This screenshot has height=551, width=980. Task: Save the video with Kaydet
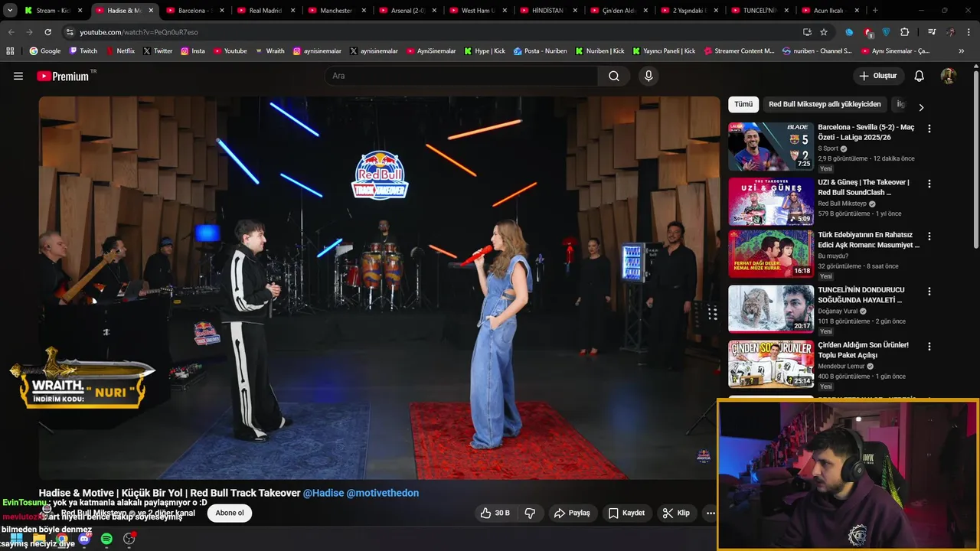[x=626, y=513]
